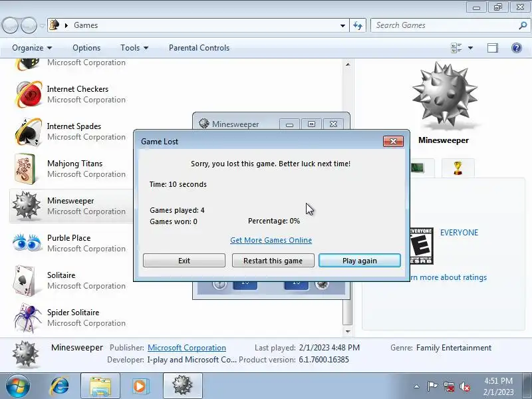The height and width of the screenshot is (399, 532).
Task: Open Spider Solitaire game icon
Action: click(28, 318)
